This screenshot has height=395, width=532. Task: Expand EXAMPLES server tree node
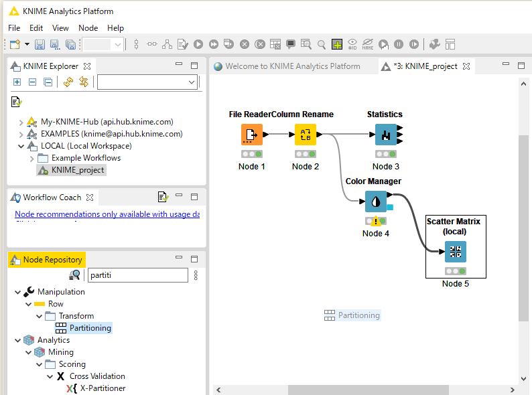(21, 135)
